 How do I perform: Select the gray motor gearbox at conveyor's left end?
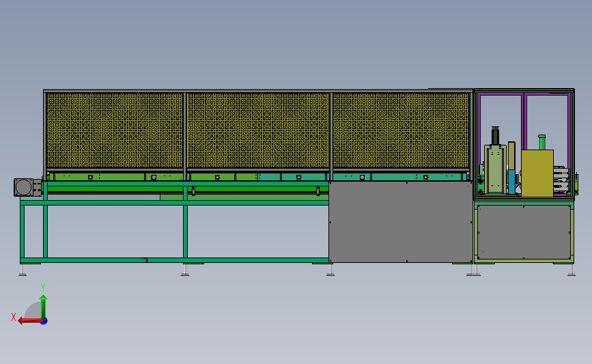(x=27, y=187)
